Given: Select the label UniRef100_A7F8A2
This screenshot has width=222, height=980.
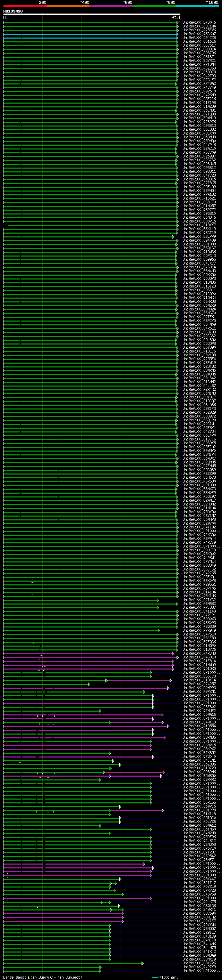Looking at the screenshot, I should coord(199,83).
